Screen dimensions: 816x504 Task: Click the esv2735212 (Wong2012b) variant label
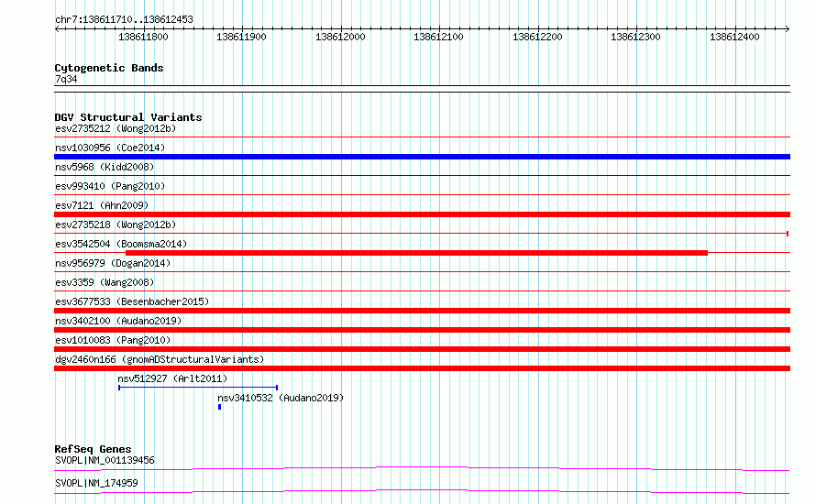116,128
